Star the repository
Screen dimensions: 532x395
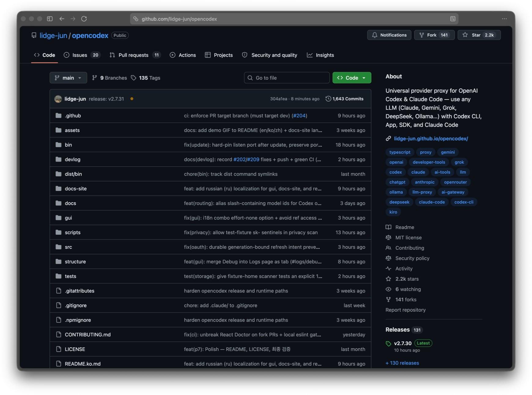479,35
